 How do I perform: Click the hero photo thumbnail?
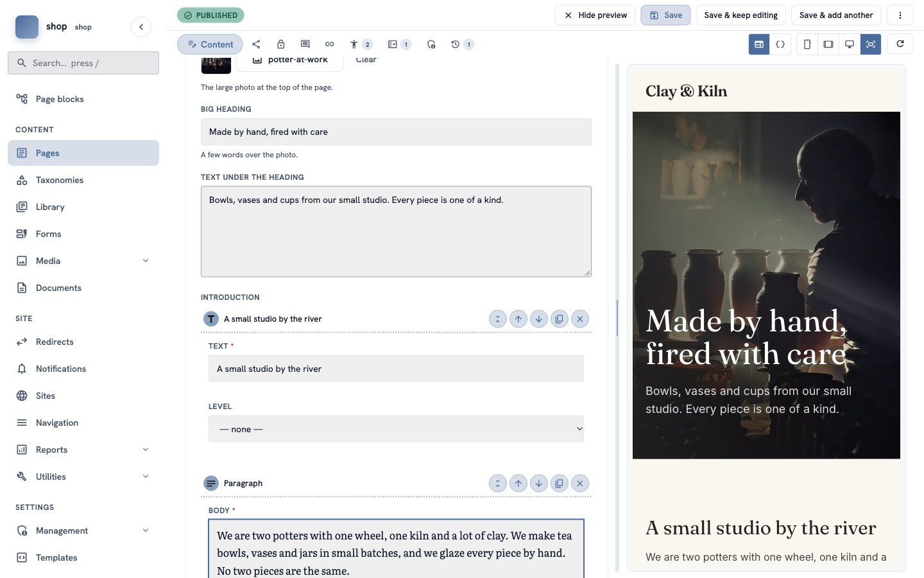coord(216,65)
